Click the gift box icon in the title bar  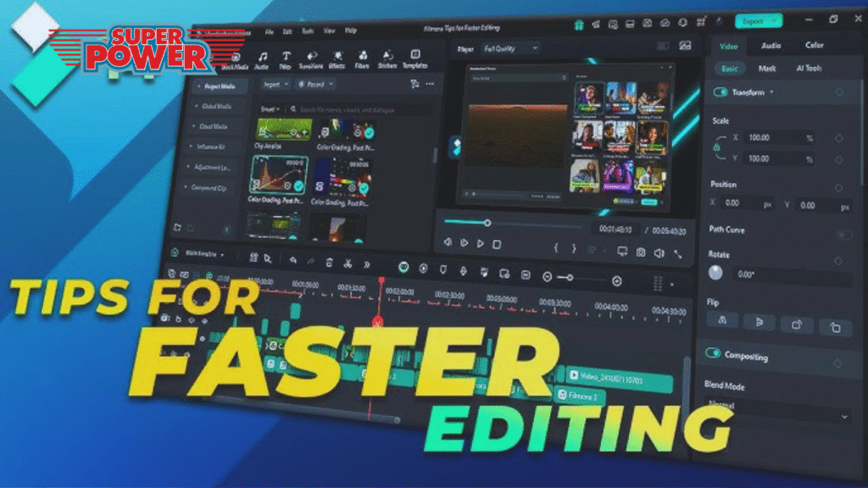point(579,25)
